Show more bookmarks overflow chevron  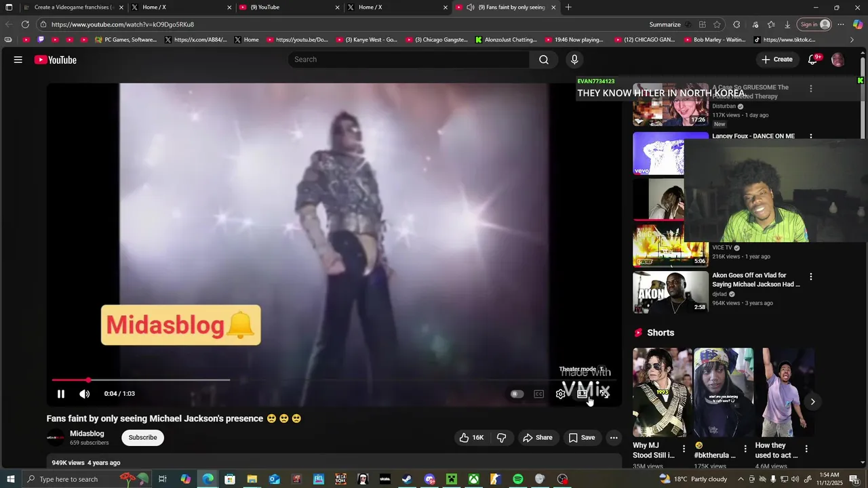click(852, 40)
